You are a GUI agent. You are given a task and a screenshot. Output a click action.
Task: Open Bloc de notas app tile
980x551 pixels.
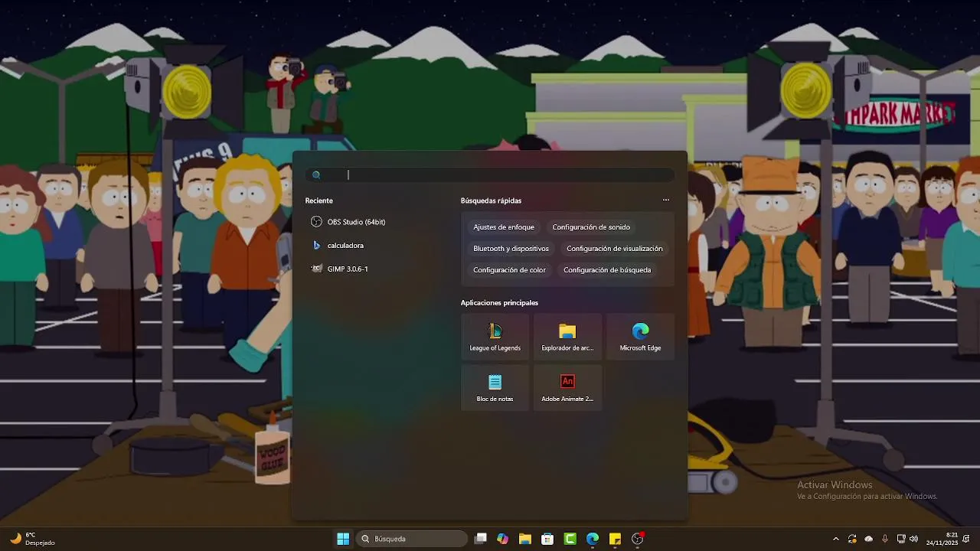coord(495,387)
